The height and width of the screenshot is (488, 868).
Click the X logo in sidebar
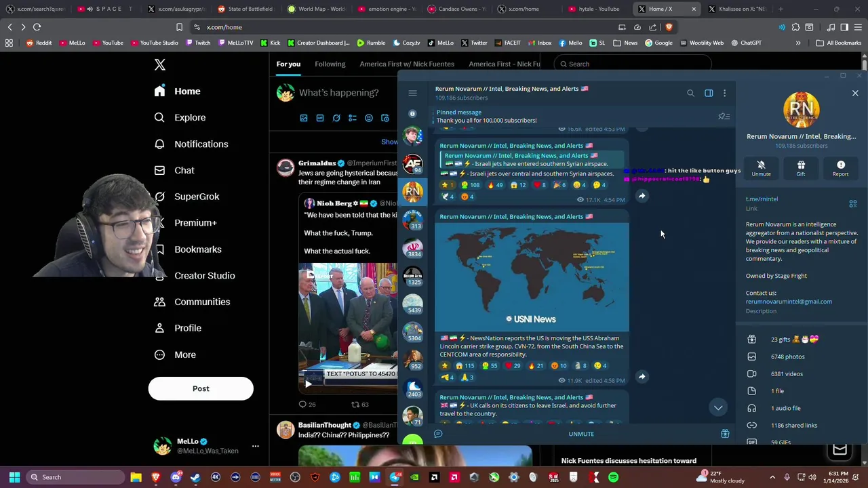[x=160, y=65]
